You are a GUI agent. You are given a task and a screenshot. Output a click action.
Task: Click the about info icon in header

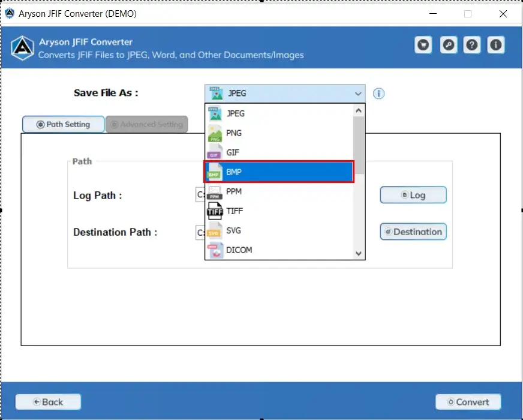pyautogui.click(x=496, y=45)
